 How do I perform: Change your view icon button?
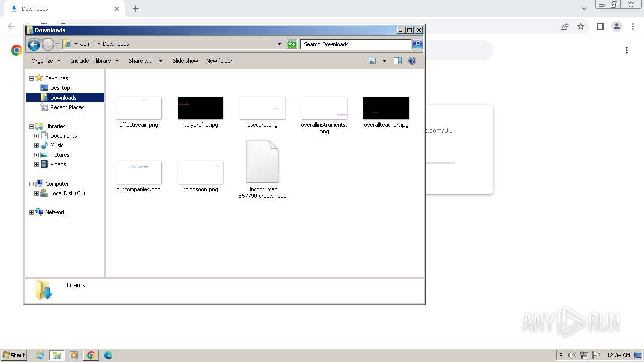click(x=372, y=61)
